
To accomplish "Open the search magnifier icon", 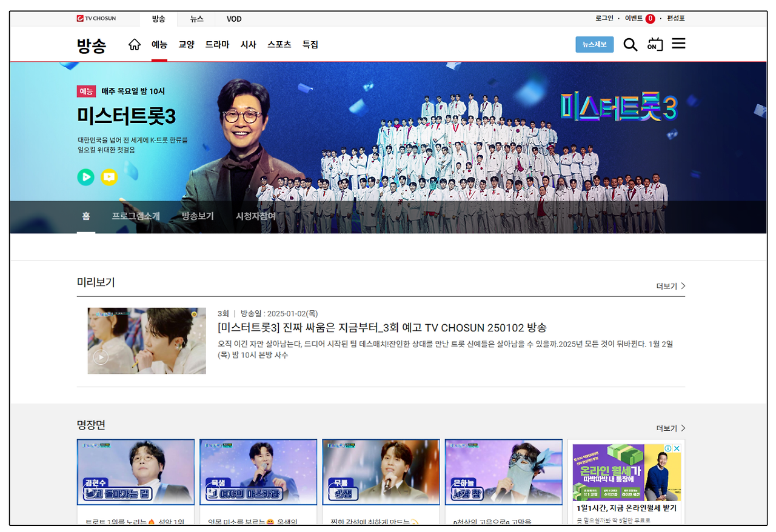I will (x=630, y=44).
